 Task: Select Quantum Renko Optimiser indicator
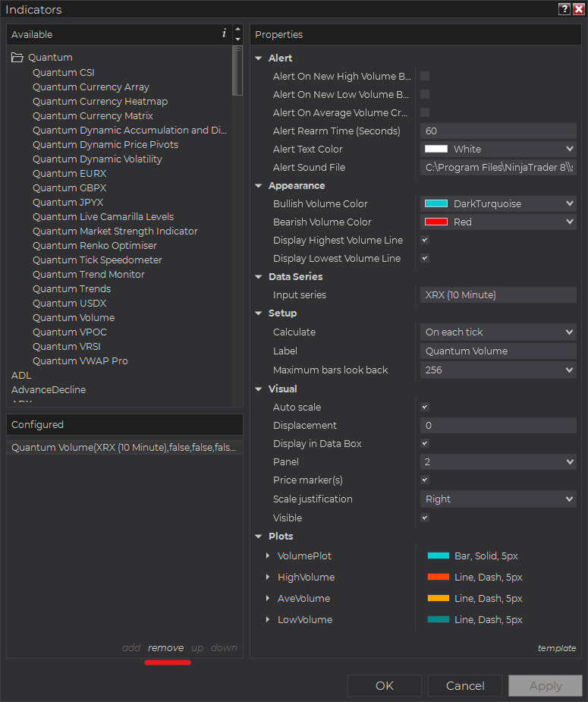95,245
